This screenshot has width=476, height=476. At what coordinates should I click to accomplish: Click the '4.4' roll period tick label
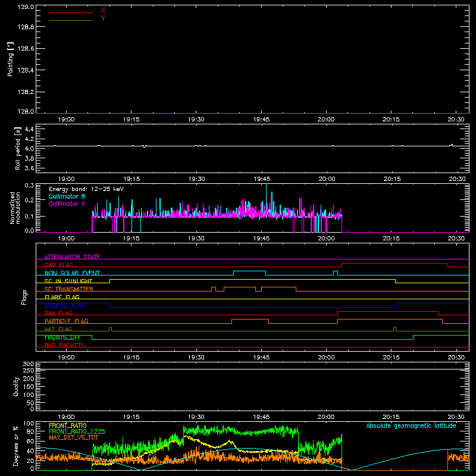pos(29,129)
